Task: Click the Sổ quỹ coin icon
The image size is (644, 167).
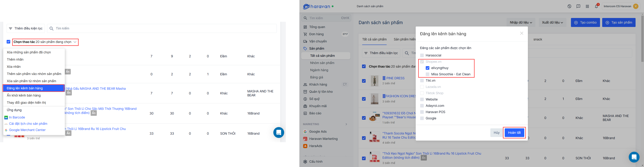Action: 305,99
